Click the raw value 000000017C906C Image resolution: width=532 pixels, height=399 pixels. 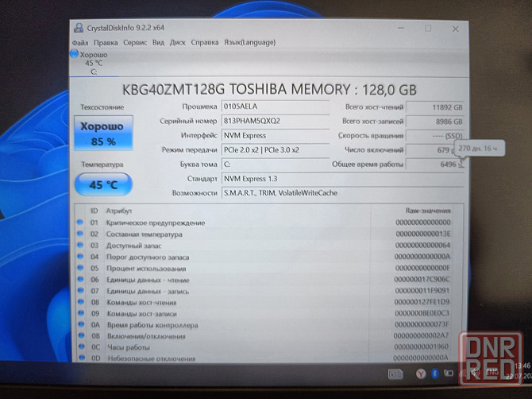422,279
